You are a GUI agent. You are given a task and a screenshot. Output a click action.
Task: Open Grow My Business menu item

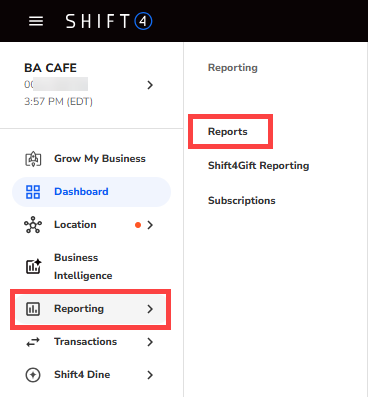click(x=91, y=159)
